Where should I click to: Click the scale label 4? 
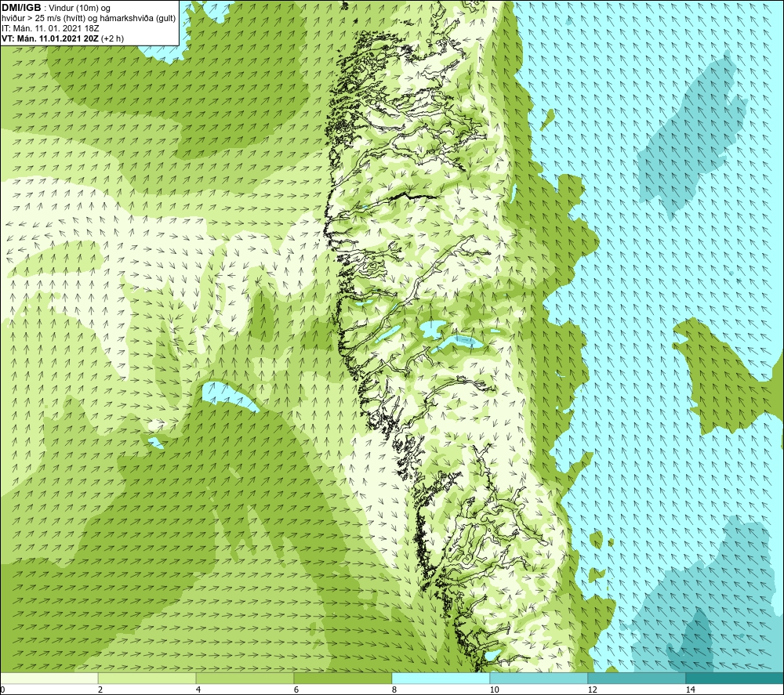point(198,690)
